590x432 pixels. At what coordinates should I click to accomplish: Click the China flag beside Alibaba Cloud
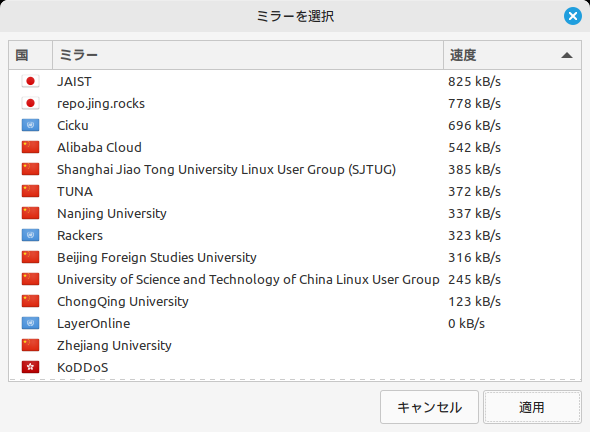coord(30,147)
